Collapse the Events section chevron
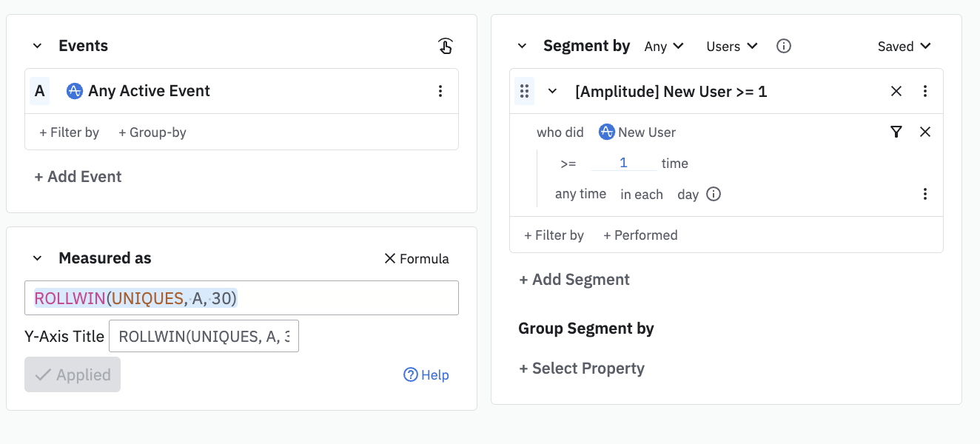 pyautogui.click(x=38, y=46)
